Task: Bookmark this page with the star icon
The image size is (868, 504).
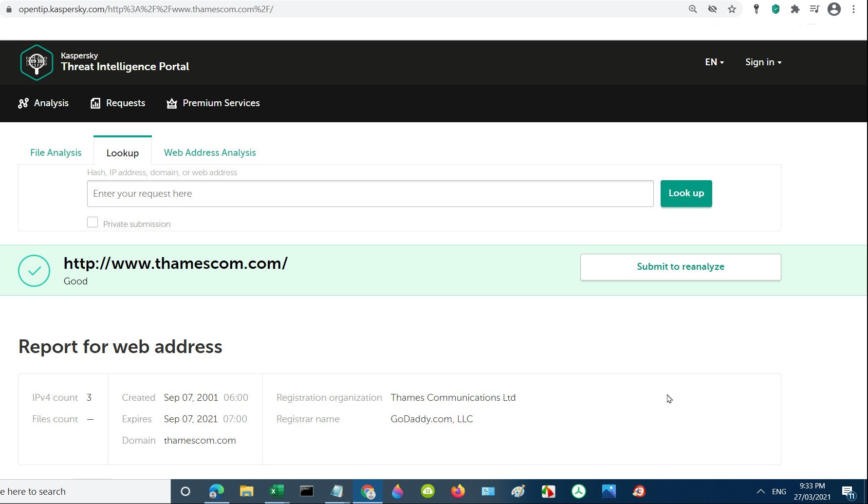Action: 732,9
